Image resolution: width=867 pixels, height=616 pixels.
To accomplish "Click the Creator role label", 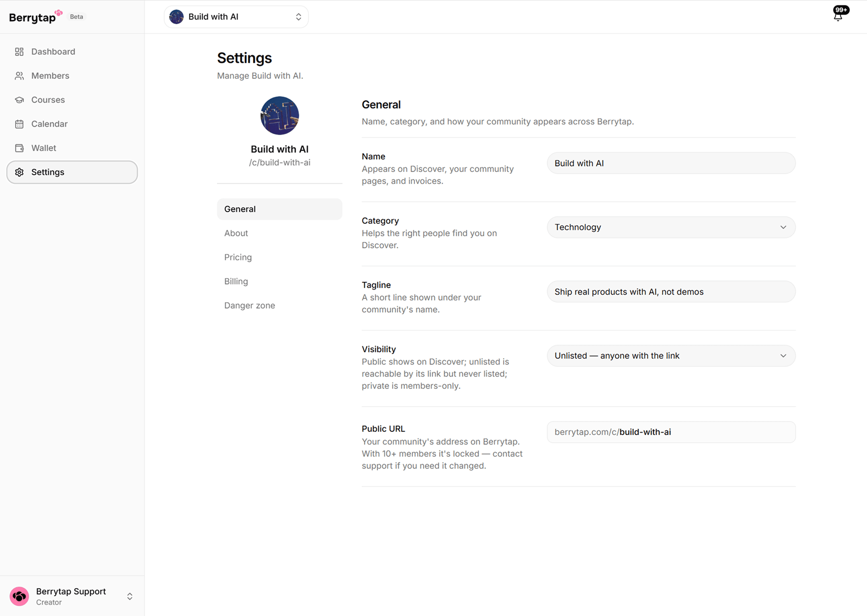I will pyautogui.click(x=49, y=602).
